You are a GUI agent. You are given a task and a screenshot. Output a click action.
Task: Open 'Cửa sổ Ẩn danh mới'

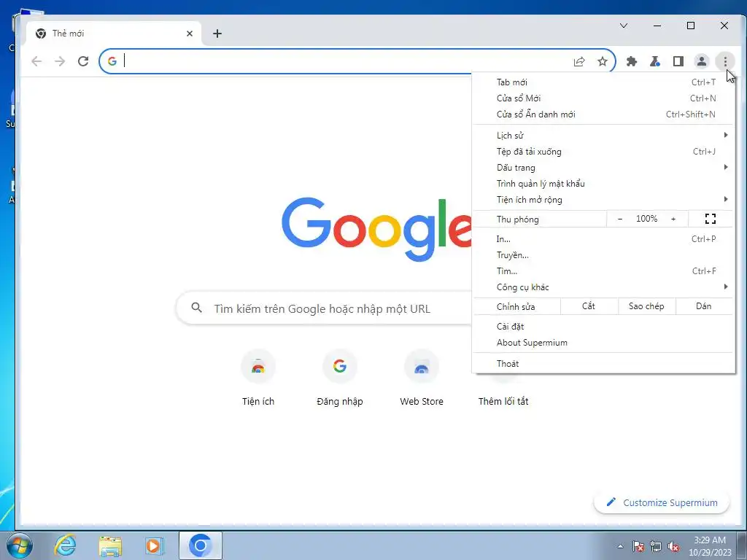(x=603, y=114)
